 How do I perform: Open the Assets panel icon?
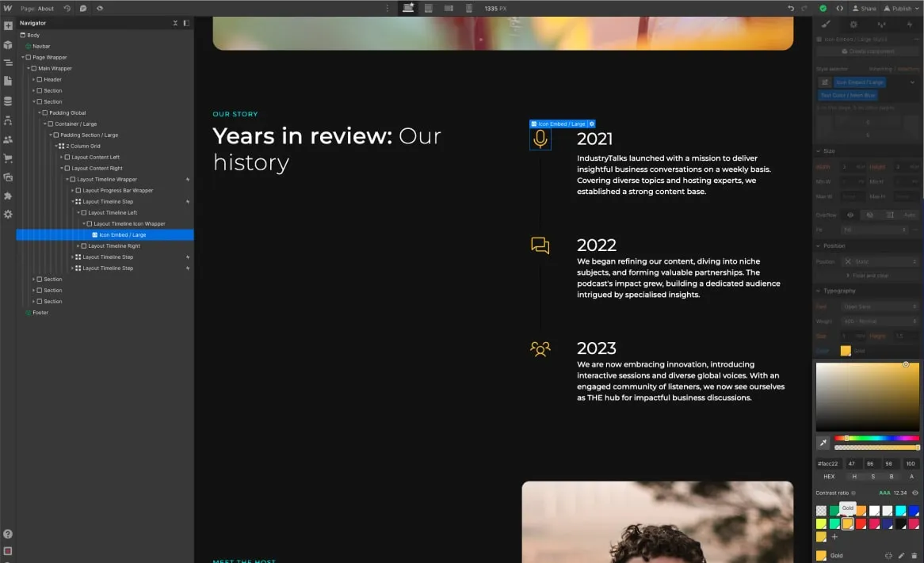click(8, 177)
